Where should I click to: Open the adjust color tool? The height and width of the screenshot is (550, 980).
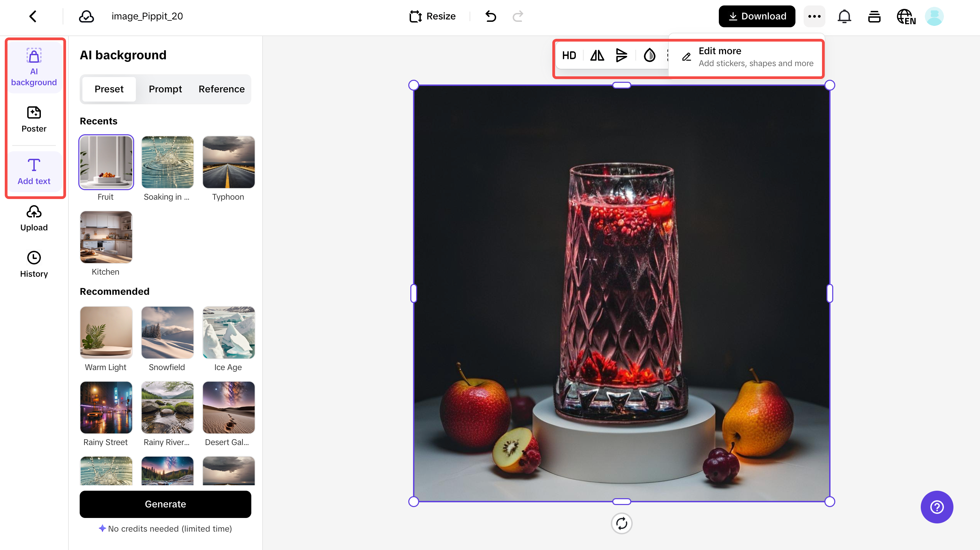pos(649,55)
